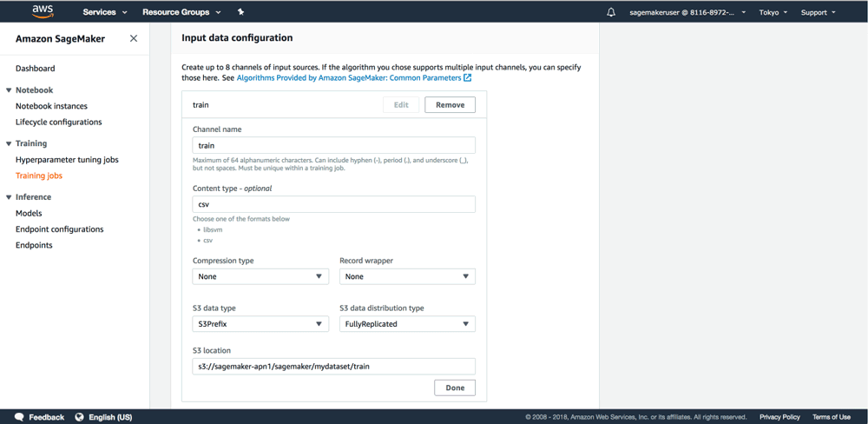Click the 'libsvm' format list item

tap(214, 229)
